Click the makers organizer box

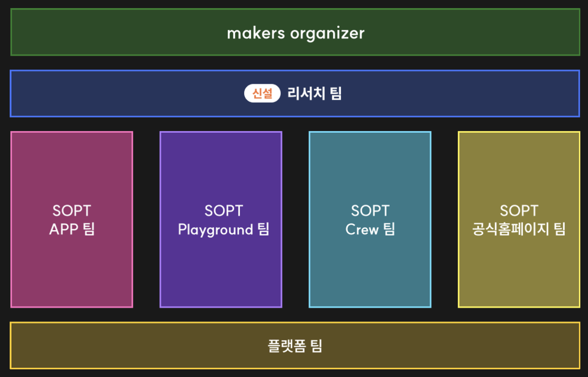click(x=295, y=32)
